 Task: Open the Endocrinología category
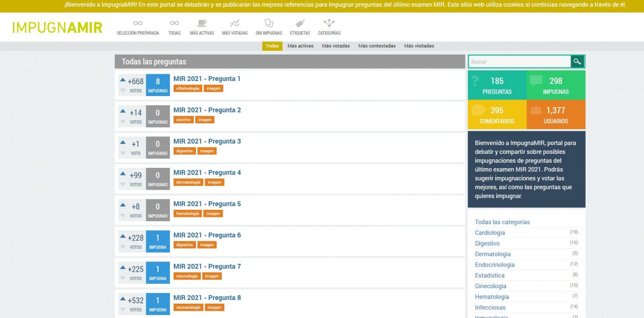pos(495,265)
